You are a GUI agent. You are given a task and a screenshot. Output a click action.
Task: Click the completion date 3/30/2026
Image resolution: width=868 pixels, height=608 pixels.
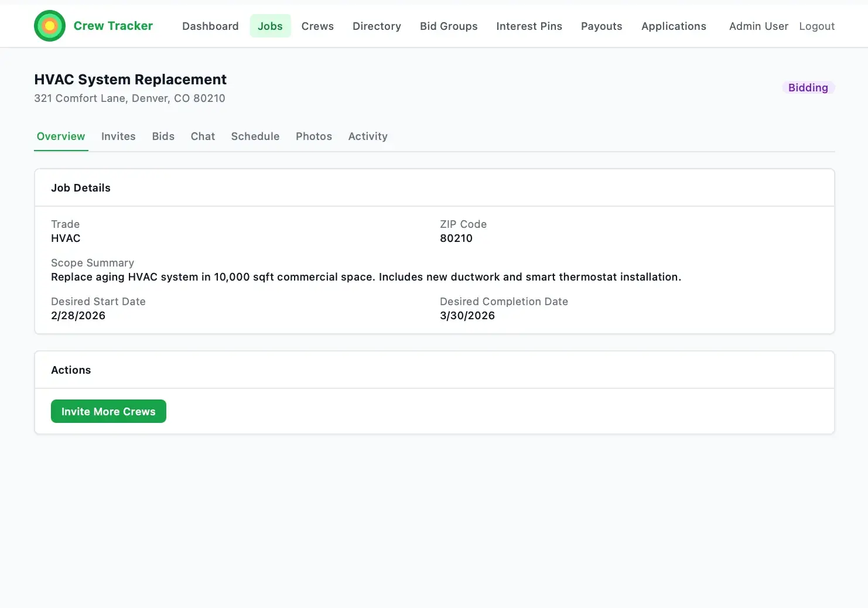(x=467, y=316)
